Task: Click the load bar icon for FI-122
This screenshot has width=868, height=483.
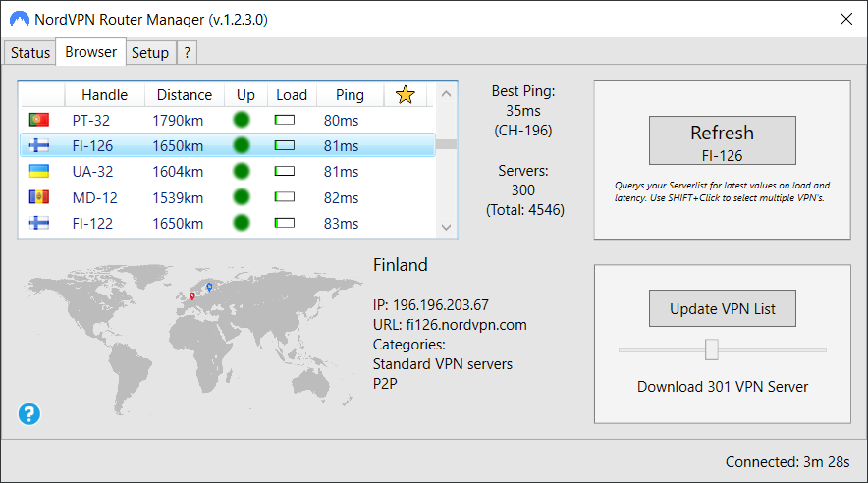Action: (x=285, y=223)
